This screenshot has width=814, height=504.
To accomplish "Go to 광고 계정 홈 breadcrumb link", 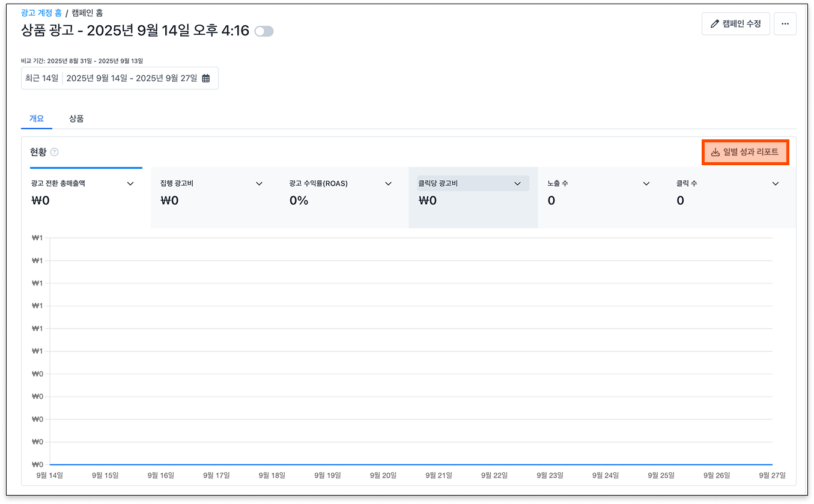I will pyautogui.click(x=41, y=13).
